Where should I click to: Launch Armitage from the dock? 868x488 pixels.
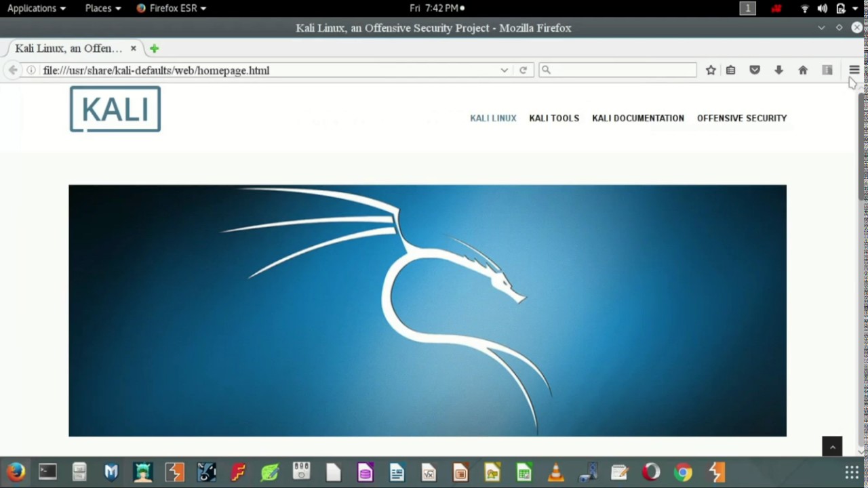(x=143, y=472)
